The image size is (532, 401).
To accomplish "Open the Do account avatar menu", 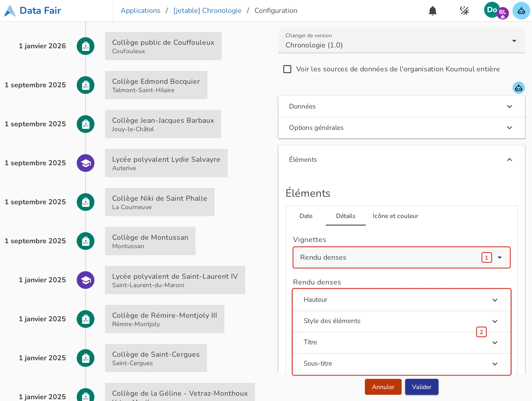I will (492, 10).
